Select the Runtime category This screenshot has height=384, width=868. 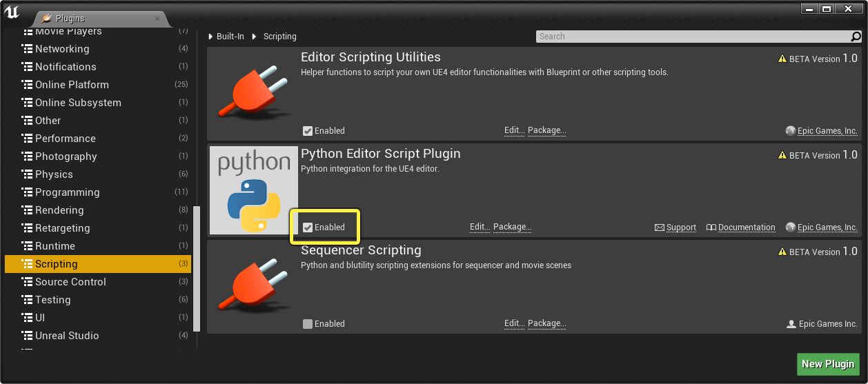97,246
